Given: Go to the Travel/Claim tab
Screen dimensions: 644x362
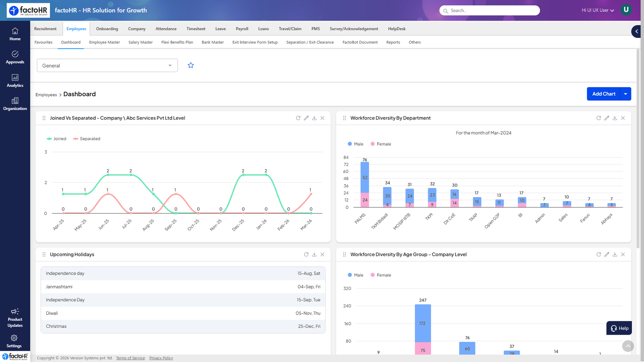Looking at the screenshot, I should (290, 29).
